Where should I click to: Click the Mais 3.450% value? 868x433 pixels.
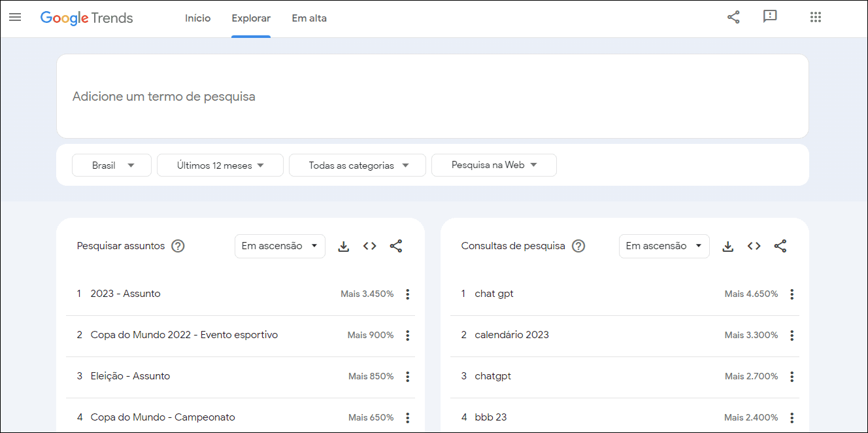367,294
